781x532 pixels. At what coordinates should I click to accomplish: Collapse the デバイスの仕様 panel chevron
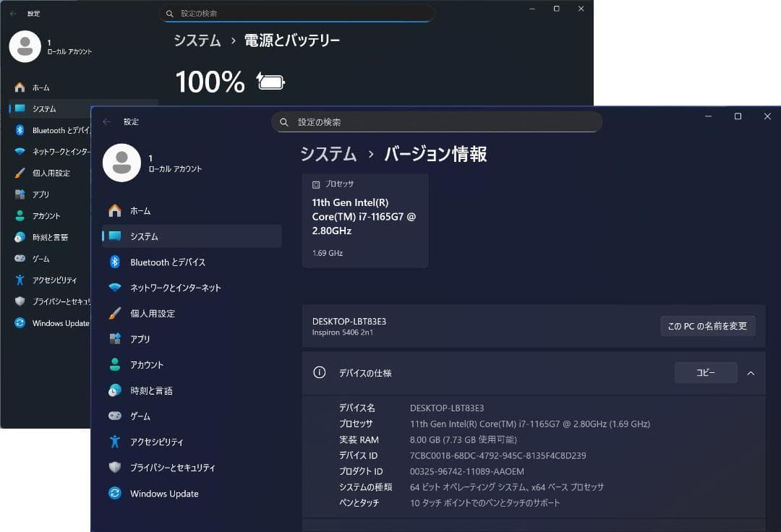(751, 373)
